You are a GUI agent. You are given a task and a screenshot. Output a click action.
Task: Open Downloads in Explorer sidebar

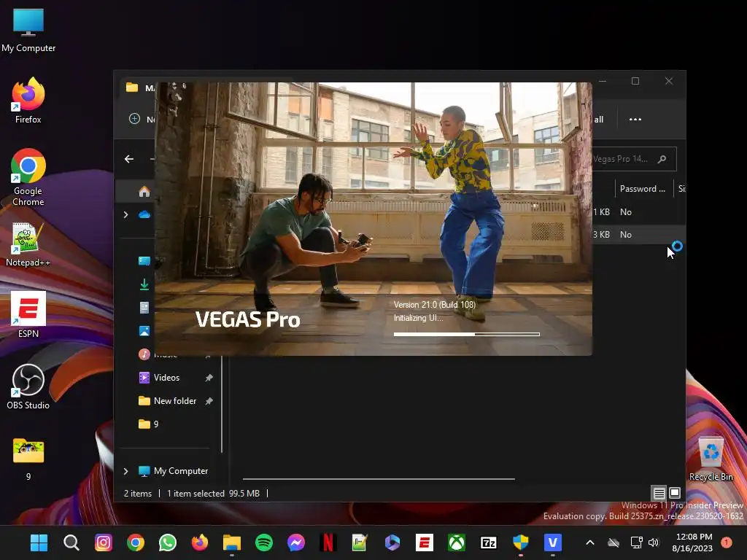pyautogui.click(x=144, y=284)
